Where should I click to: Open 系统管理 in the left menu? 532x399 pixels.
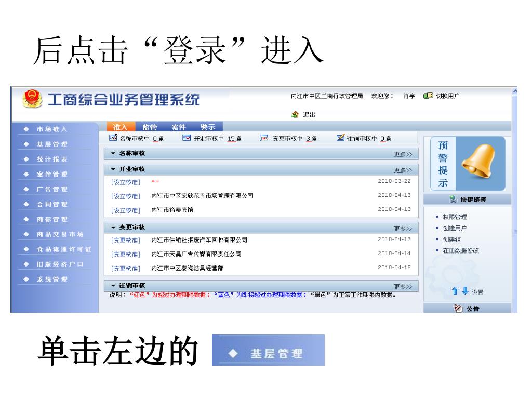[52, 279]
